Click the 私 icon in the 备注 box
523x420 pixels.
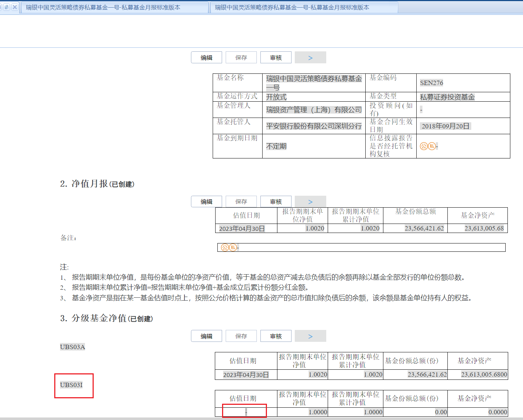point(233,247)
